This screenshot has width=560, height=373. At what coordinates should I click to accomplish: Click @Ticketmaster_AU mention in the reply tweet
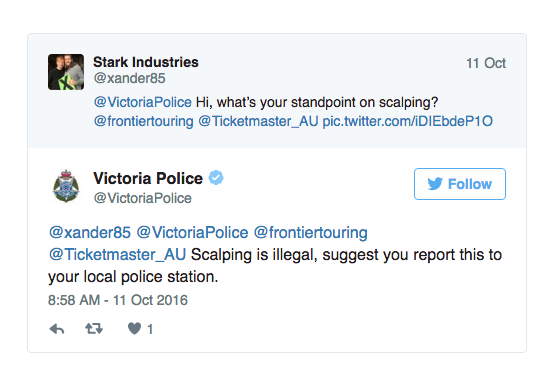(x=117, y=255)
